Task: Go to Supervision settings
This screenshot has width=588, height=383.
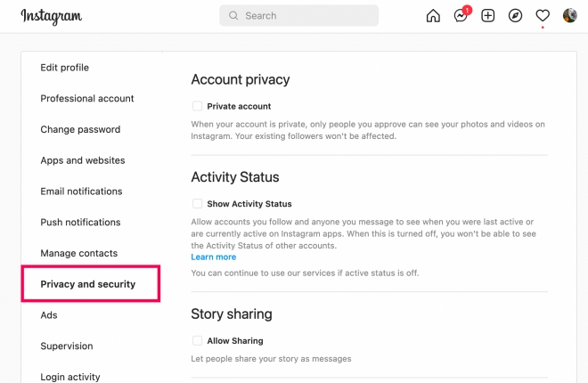Action: point(67,346)
